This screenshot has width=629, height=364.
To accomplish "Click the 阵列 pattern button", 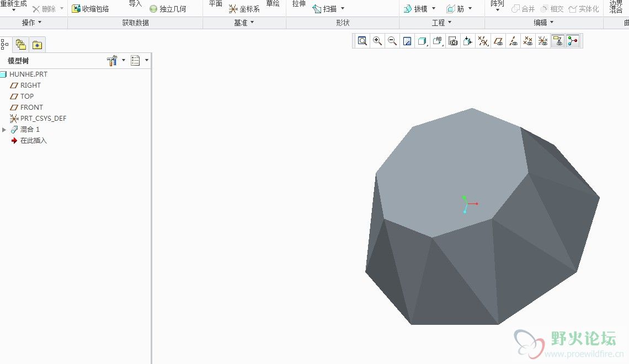I will click(x=497, y=4).
